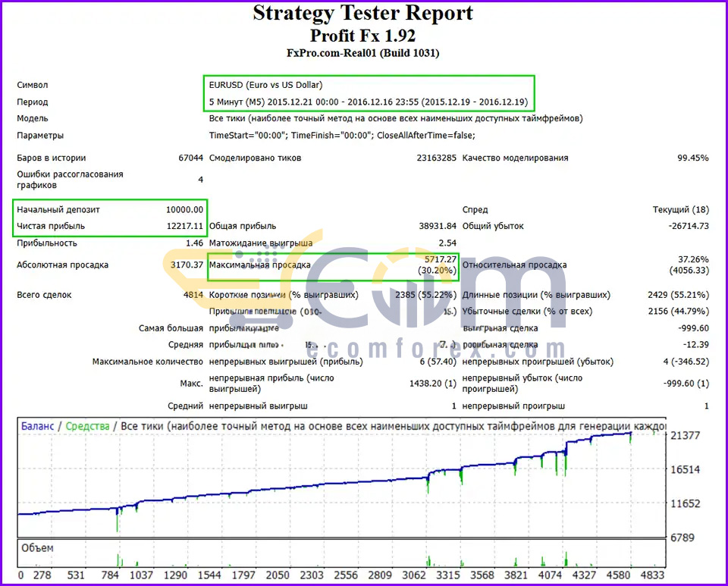Viewport: 728px width, 586px height.
Task: Click the 5 Минут (M5) period range
Action: click(369, 102)
